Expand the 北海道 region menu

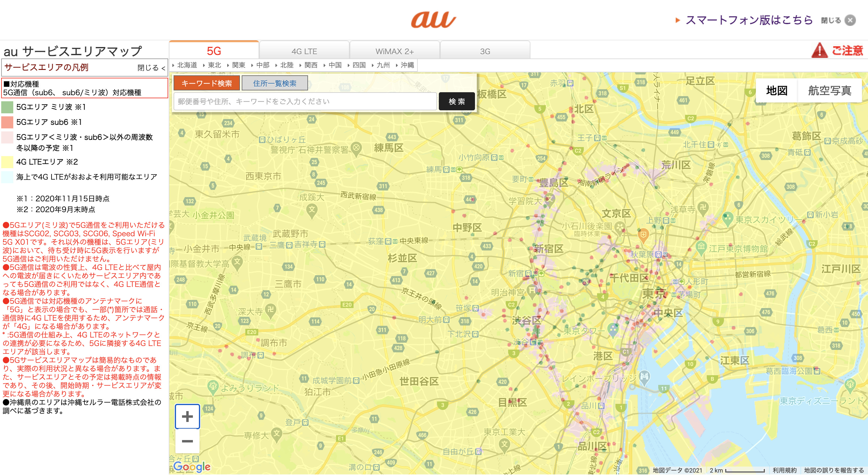(187, 65)
